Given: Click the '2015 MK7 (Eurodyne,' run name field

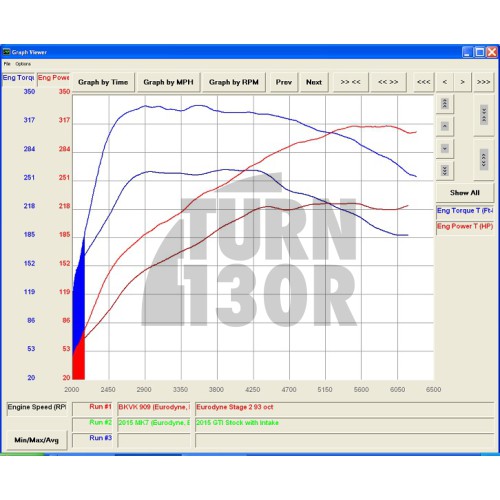Looking at the screenshot, I should [154, 424].
